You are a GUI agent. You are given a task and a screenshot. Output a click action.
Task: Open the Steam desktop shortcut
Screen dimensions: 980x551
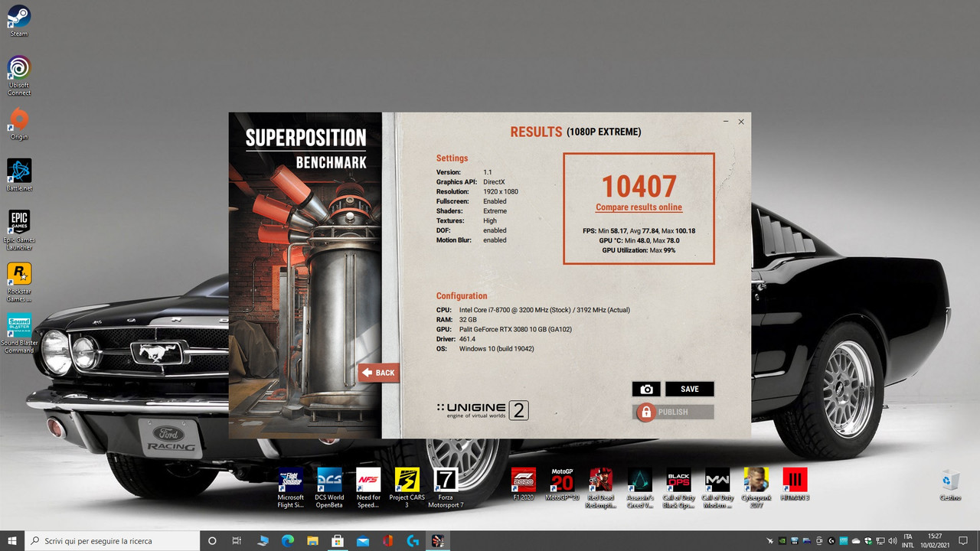click(x=19, y=21)
